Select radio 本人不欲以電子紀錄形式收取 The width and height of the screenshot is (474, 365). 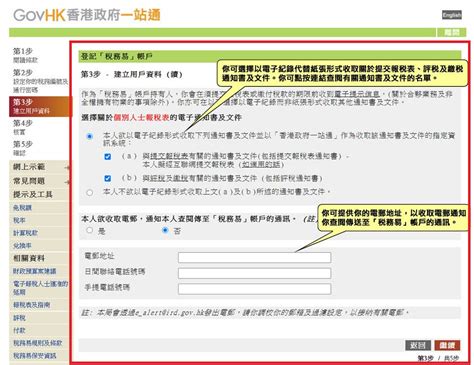[x=89, y=193]
